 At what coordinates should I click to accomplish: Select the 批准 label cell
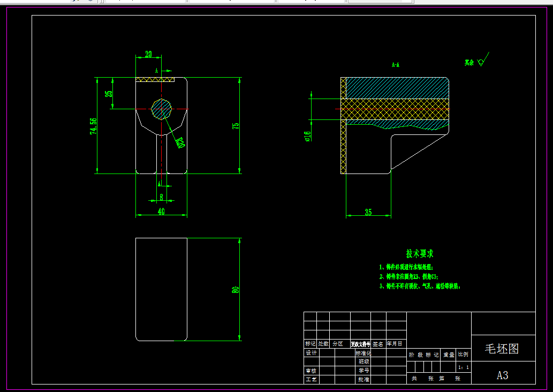363,379
